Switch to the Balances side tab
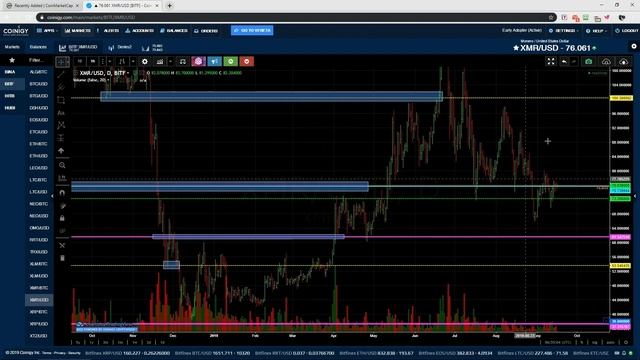Screen dimensions: 640x360 pyautogui.click(x=38, y=47)
